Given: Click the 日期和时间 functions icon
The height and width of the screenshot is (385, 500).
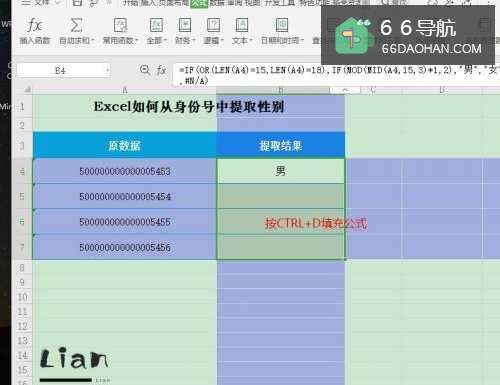Looking at the screenshot, I should pyautogui.click(x=282, y=26).
